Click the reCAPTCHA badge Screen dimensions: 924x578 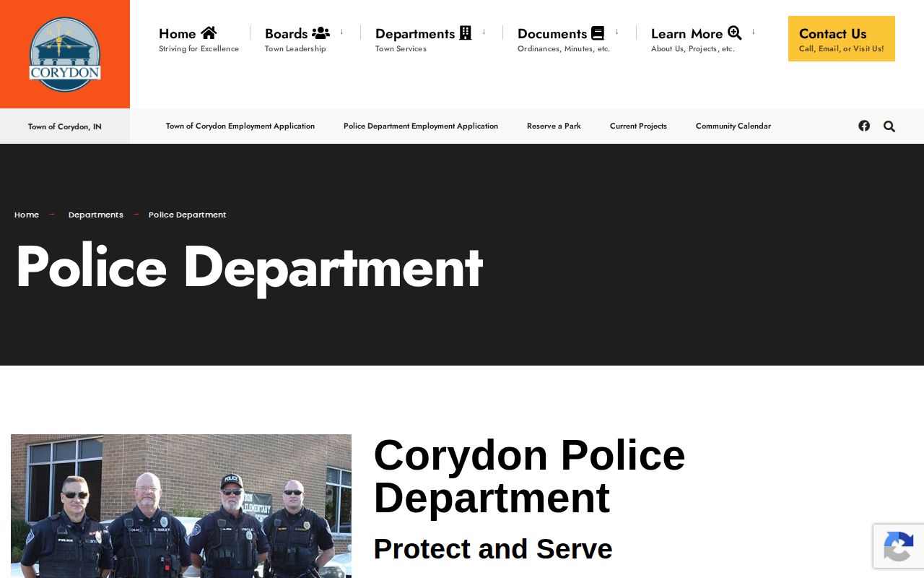[x=898, y=546]
